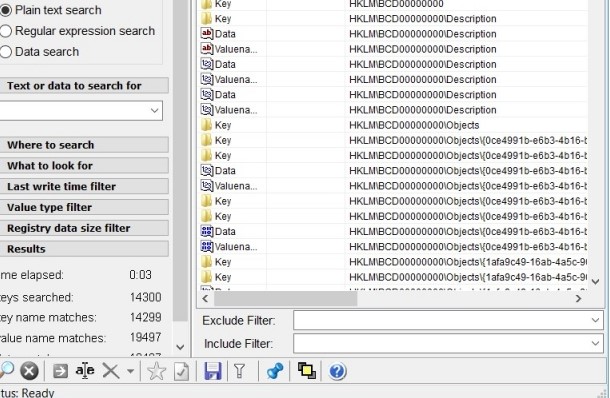Expand the 'Registry data size filter' section
Image resolution: width=610 pixels, height=398 pixels.
tap(84, 228)
